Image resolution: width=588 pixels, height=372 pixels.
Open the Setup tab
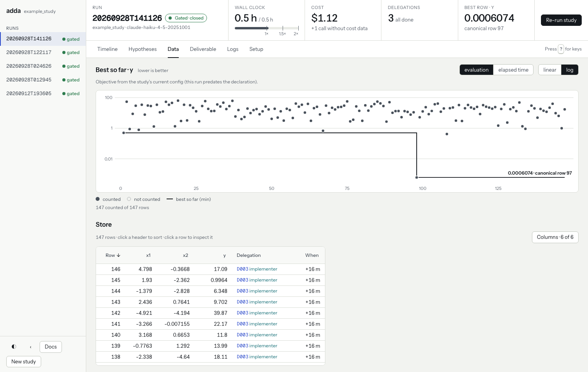point(256,49)
